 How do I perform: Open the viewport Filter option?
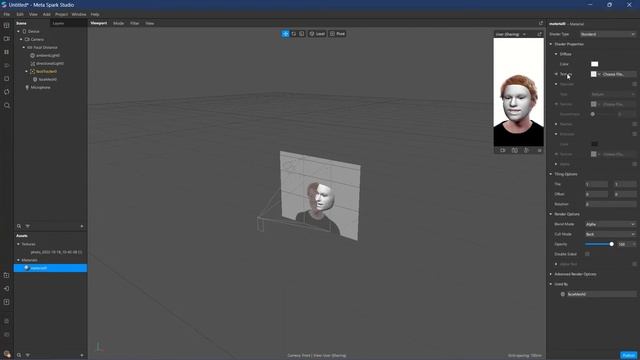pyautogui.click(x=135, y=23)
